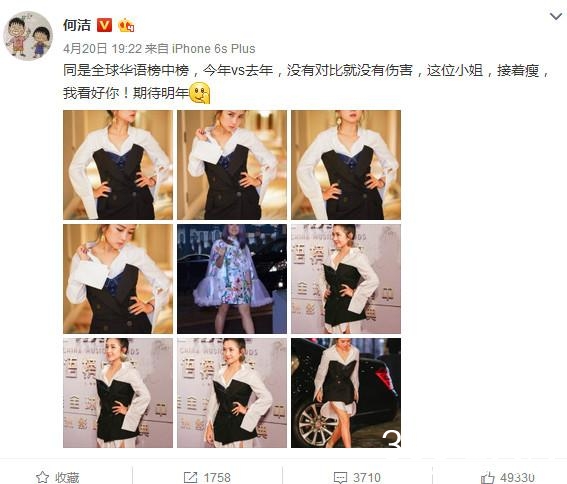Open the top-right photo thumbnail
Viewport: 567px width, 484px height.
click(346, 165)
